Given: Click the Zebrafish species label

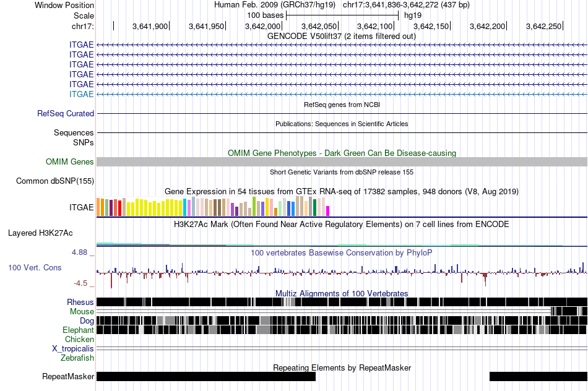Looking at the screenshot, I should (x=77, y=358).
